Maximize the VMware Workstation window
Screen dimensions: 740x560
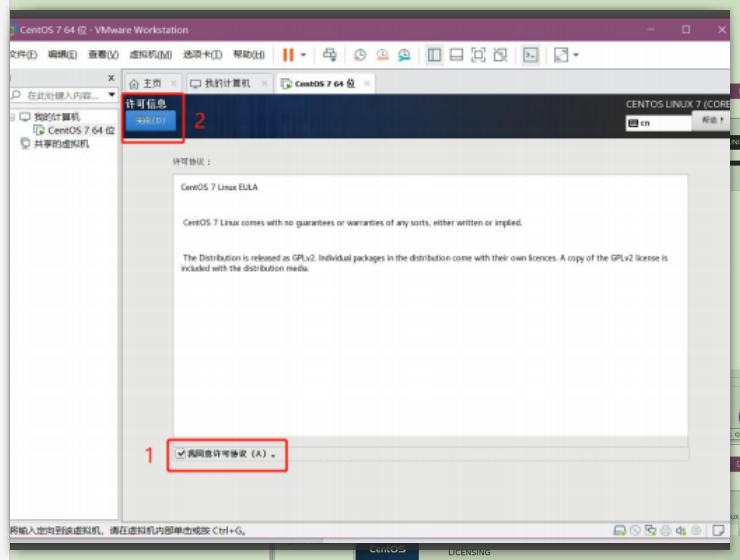pos(686,29)
